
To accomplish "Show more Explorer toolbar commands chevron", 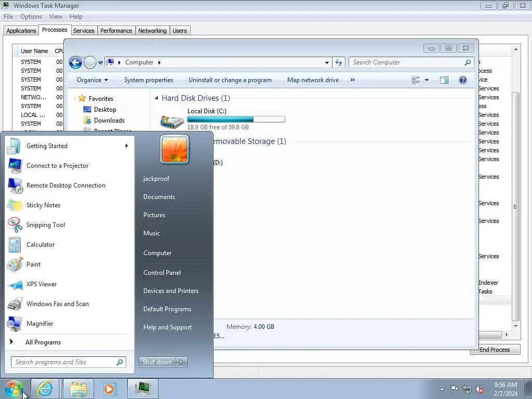I will (x=353, y=79).
